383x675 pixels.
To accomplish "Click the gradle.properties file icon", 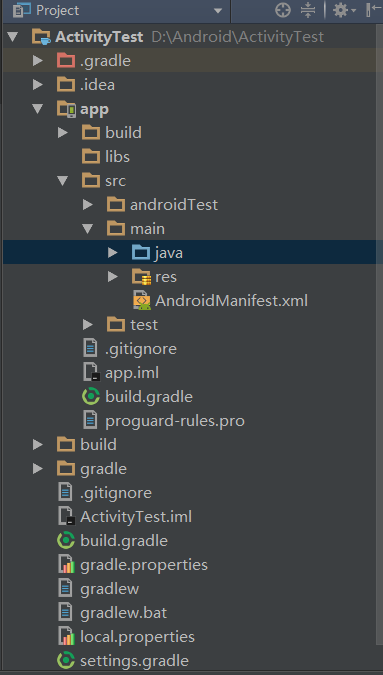I will coord(66,565).
